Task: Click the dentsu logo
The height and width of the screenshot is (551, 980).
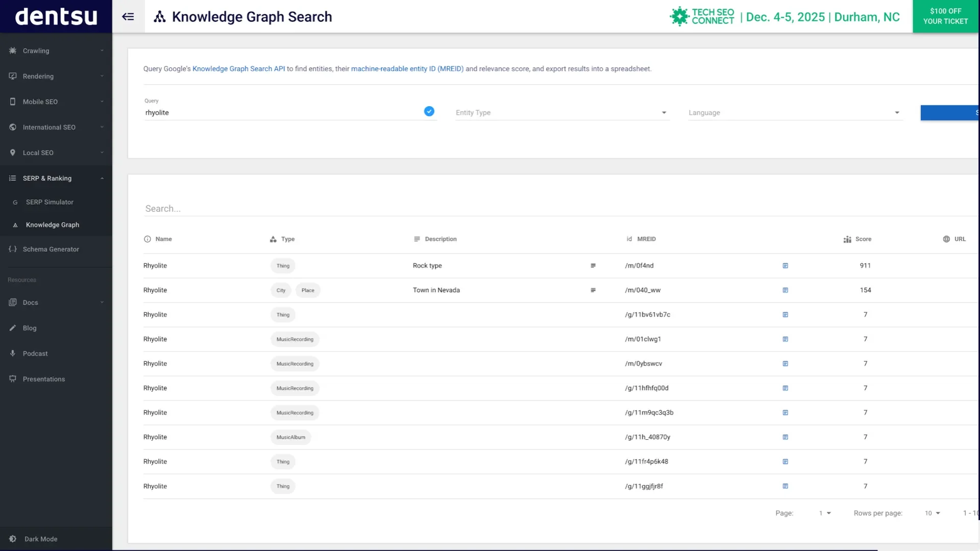Action: 56,16
